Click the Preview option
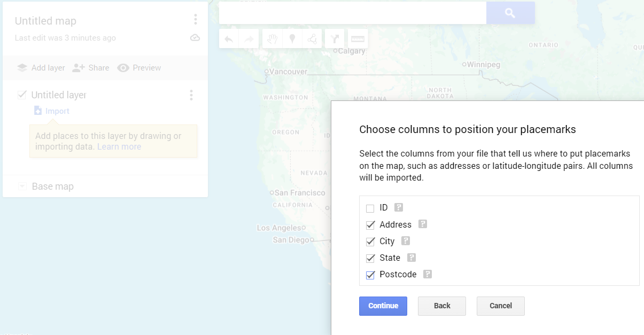Image resolution: width=644 pixels, height=335 pixels. 139,68
